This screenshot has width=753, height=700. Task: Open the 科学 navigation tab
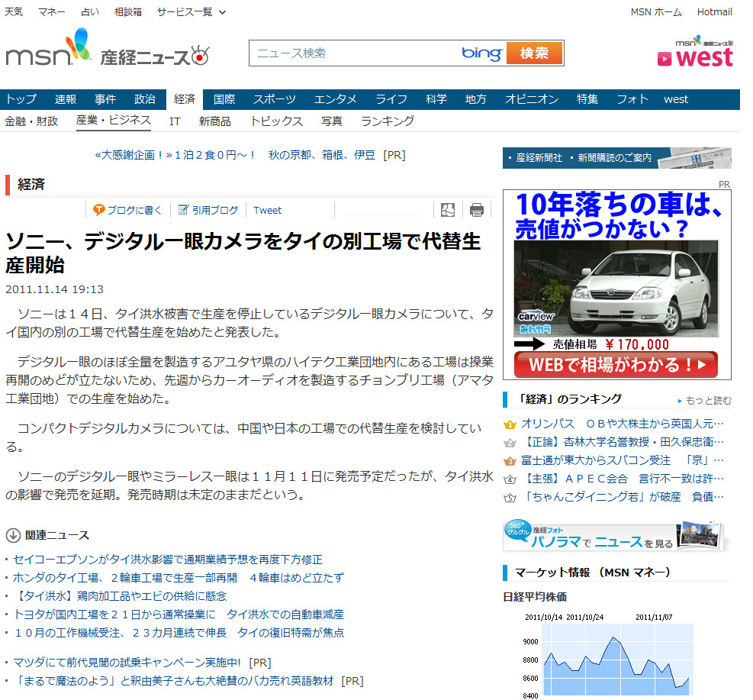436,99
